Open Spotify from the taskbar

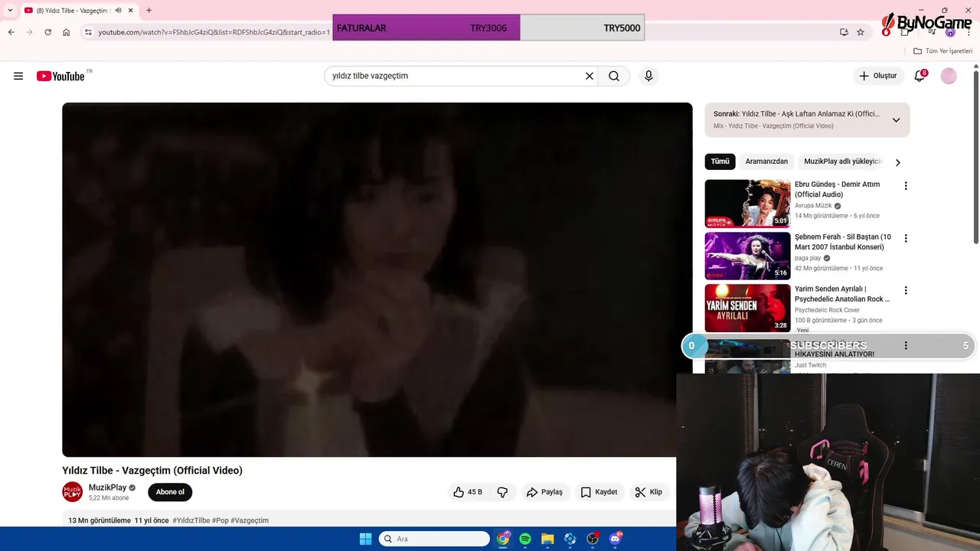525,539
